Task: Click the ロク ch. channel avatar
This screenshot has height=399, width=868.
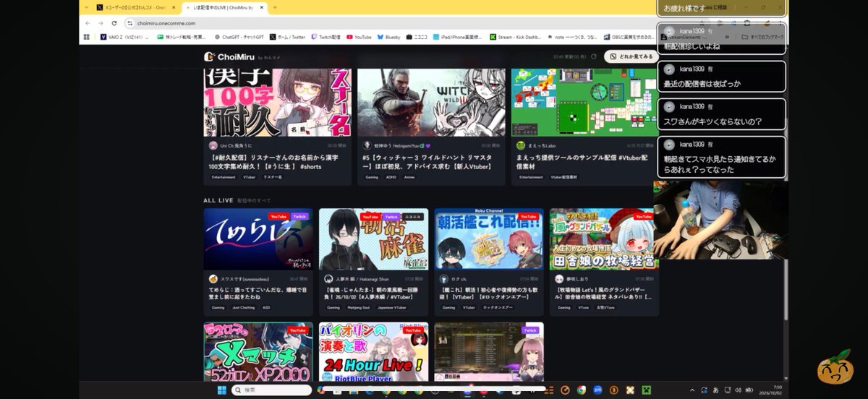Action: pos(444,278)
